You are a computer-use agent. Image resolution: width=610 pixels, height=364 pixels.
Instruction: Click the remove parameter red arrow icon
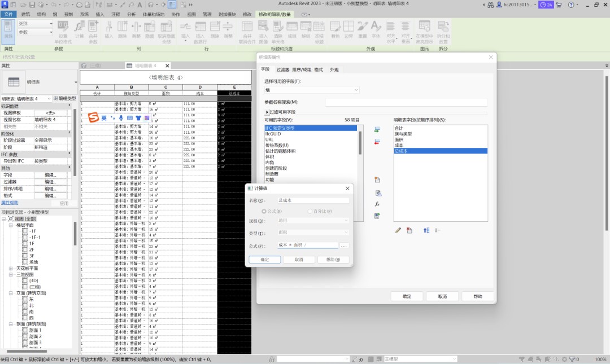pos(377,142)
